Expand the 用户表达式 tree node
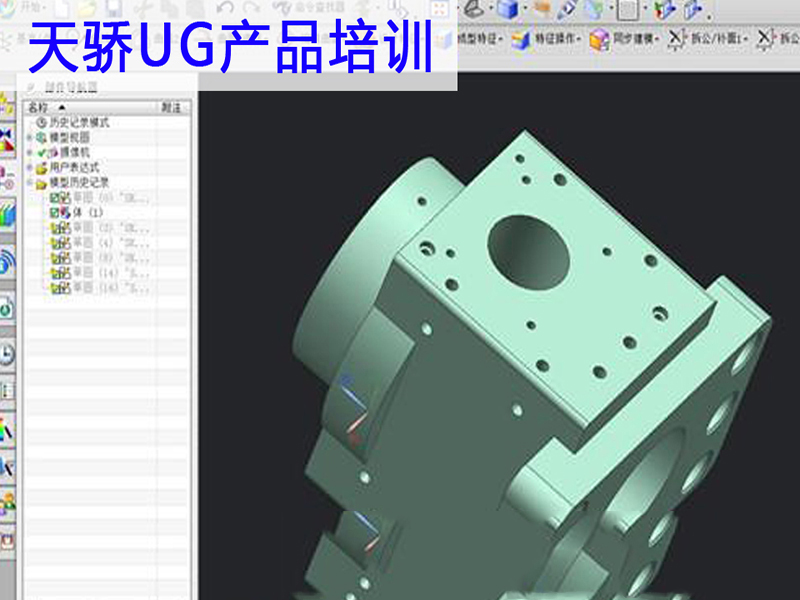 (28, 166)
